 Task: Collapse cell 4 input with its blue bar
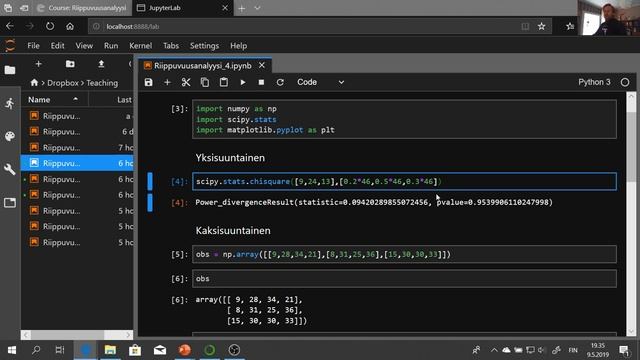(150, 181)
